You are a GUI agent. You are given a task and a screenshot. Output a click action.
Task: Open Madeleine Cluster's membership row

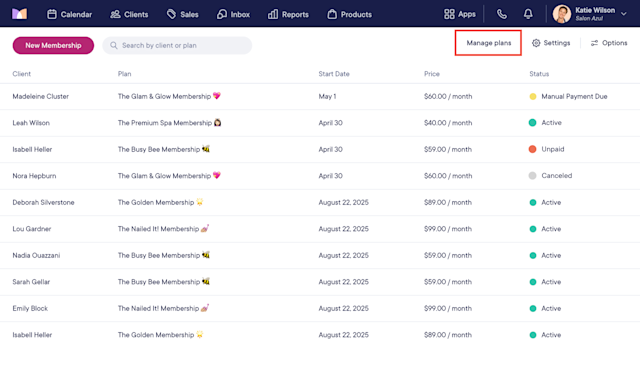click(x=320, y=96)
